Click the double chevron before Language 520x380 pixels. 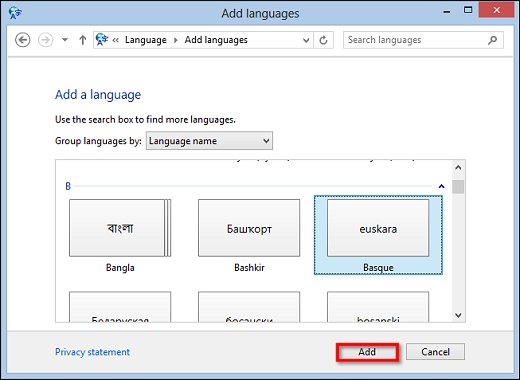116,40
